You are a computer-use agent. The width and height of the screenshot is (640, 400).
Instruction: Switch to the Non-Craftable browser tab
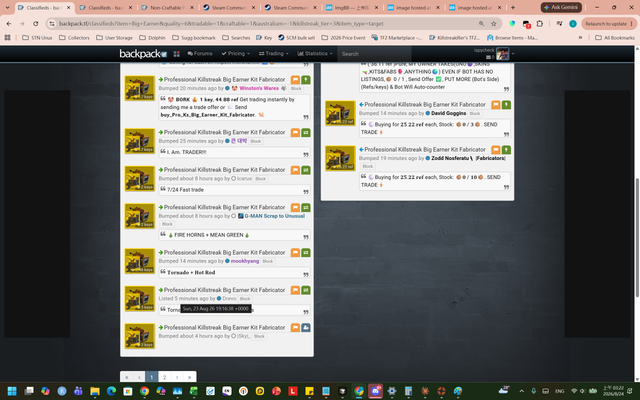point(168,7)
